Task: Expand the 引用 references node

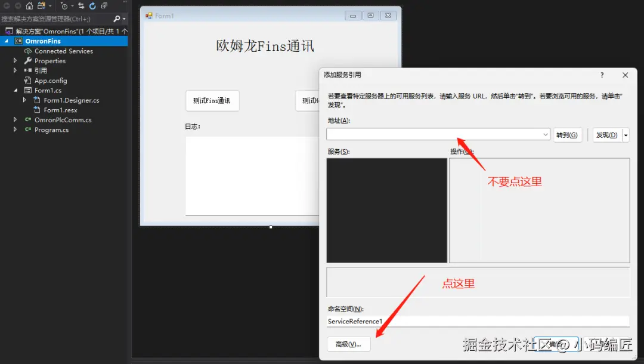Action: click(15, 70)
